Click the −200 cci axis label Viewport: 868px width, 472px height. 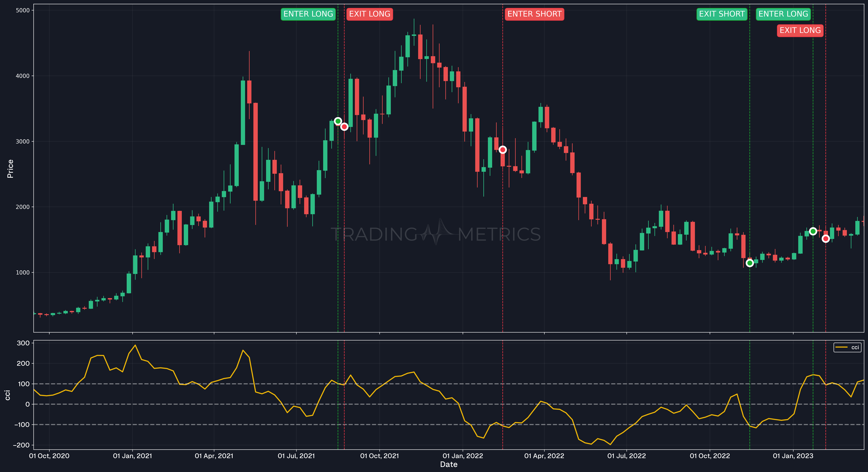(x=21, y=445)
